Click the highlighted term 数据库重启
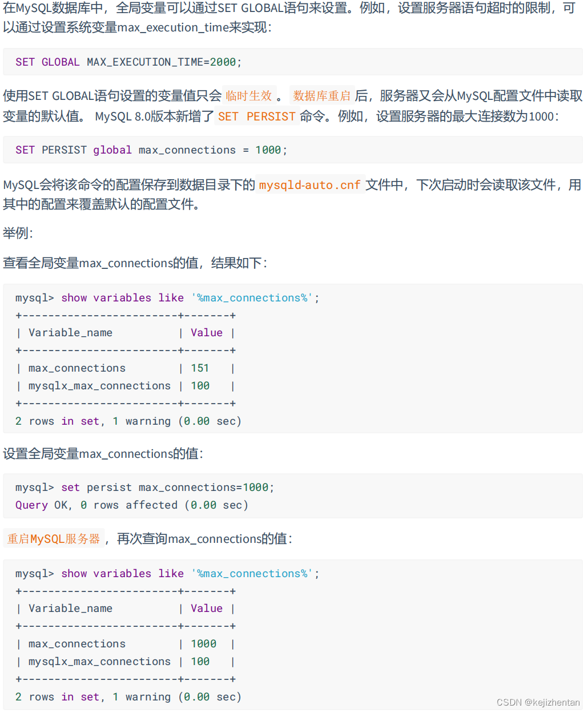 [x=322, y=96]
